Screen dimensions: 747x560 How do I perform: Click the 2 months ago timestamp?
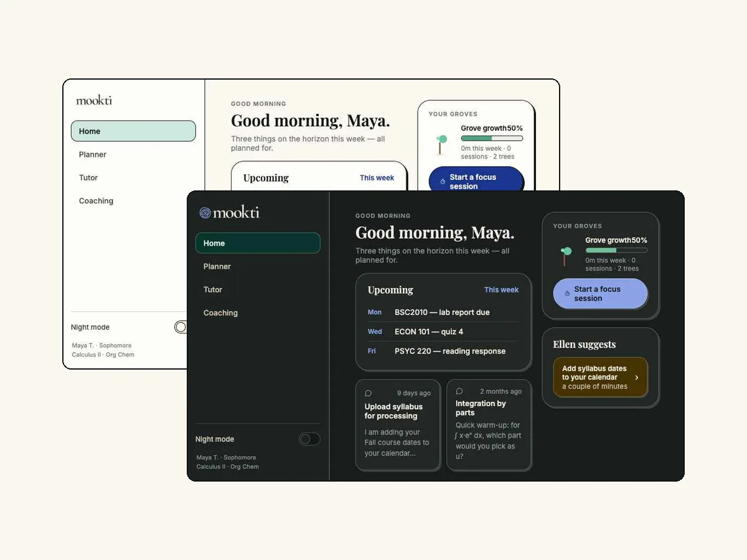[x=501, y=391]
